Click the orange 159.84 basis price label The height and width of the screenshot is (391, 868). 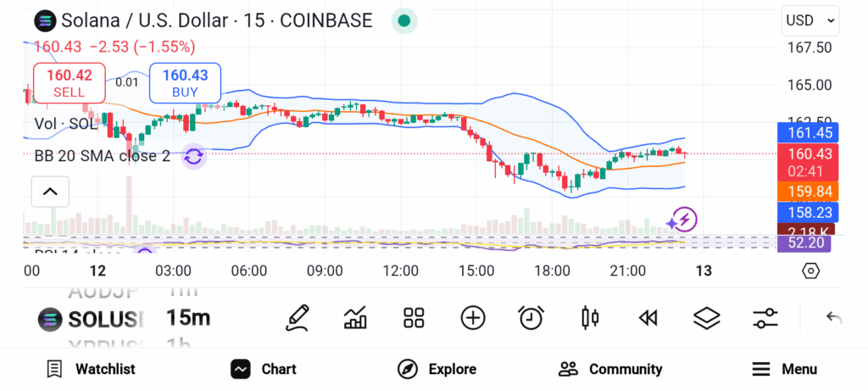[x=808, y=191]
